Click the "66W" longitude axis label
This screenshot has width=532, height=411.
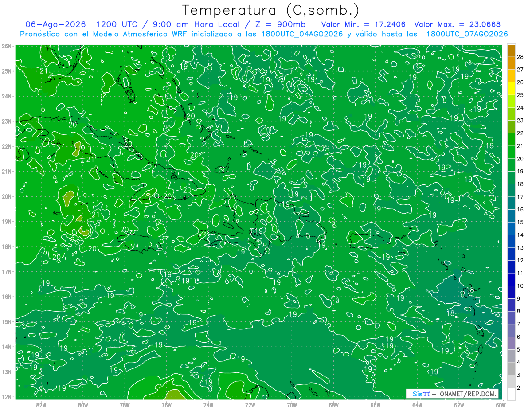(x=376, y=405)
